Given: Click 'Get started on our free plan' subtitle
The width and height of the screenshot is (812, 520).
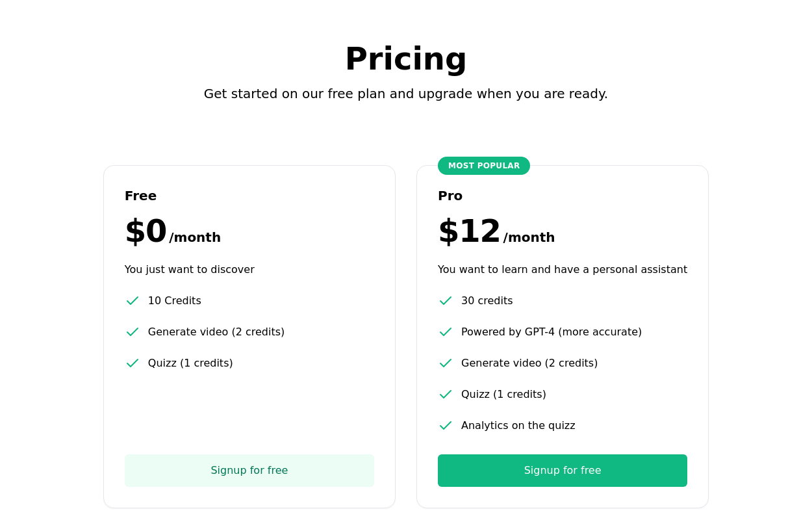Looking at the screenshot, I should [x=405, y=94].
